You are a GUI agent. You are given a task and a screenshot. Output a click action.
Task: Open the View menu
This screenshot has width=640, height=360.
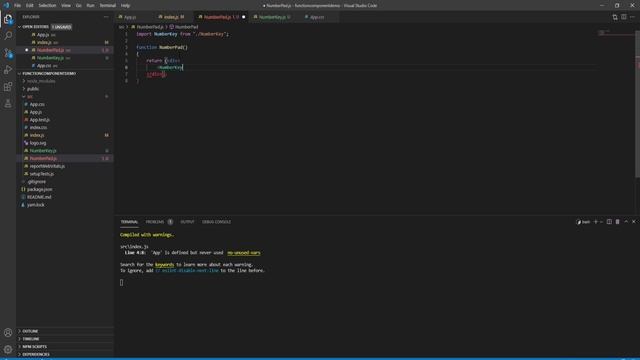point(66,6)
